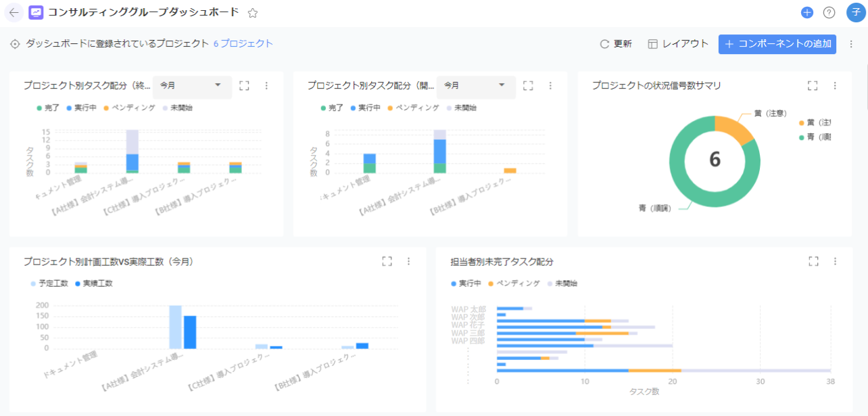868x416 pixels.
Task: Open the 今月 dropdown in タスク配分（開 chart
Action: 476,86
